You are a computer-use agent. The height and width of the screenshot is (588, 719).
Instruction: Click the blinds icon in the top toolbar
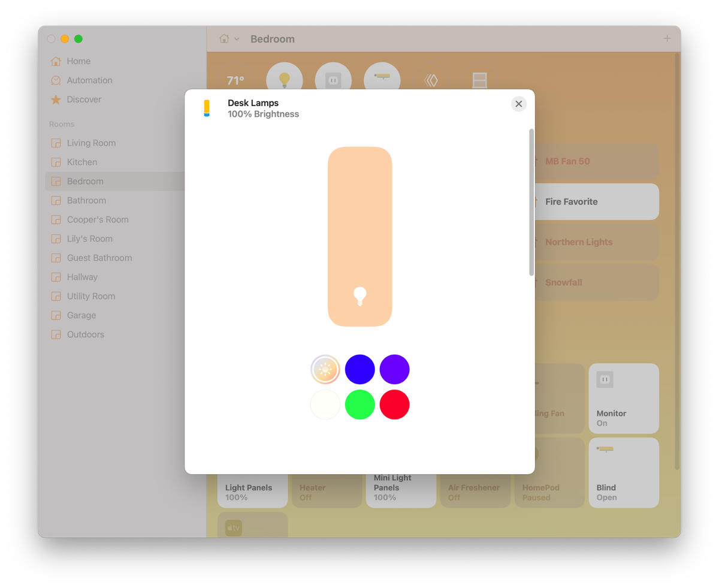coord(479,77)
